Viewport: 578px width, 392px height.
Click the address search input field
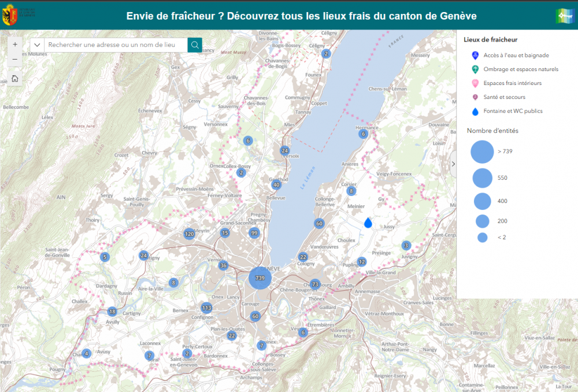pyautogui.click(x=116, y=45)
